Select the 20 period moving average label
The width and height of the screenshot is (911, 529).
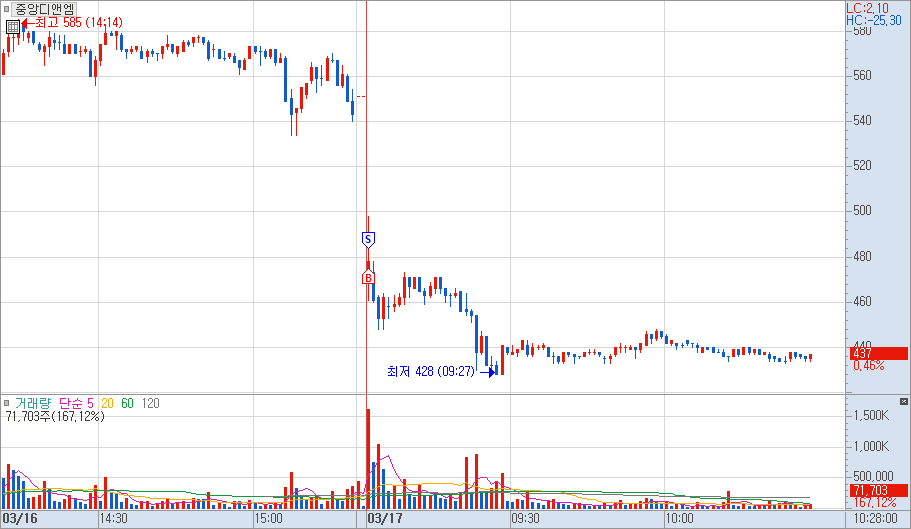107,403
